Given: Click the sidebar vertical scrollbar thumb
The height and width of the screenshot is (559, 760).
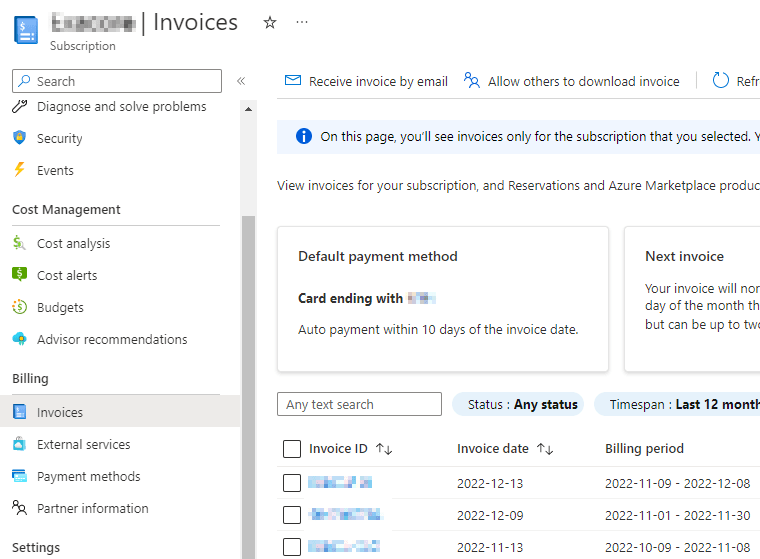Looking at the screenshot, I should pos(248,387).
